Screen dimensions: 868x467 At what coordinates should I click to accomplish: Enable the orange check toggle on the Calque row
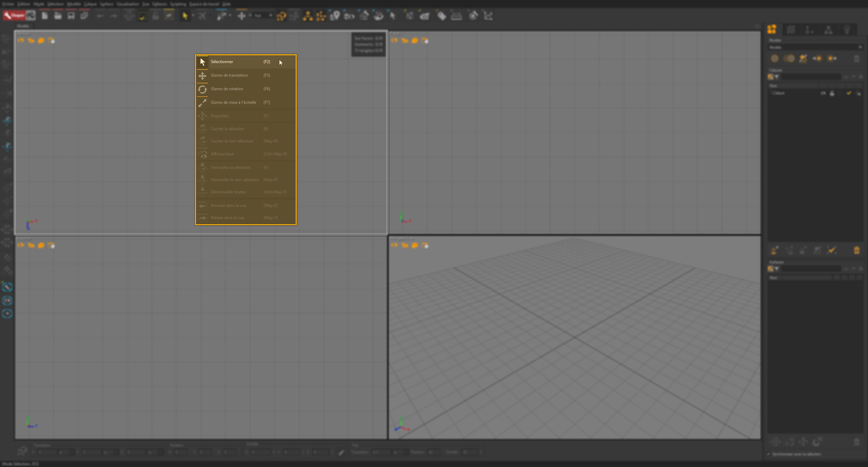pos(849,94)
